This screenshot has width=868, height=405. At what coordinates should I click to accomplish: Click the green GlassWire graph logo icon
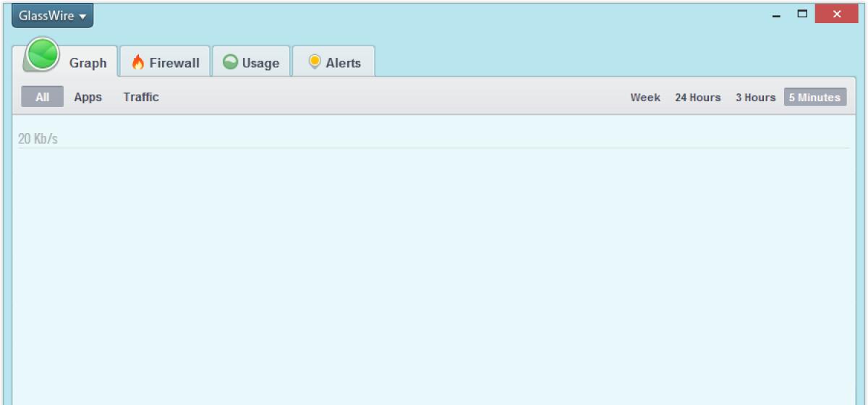42,55
